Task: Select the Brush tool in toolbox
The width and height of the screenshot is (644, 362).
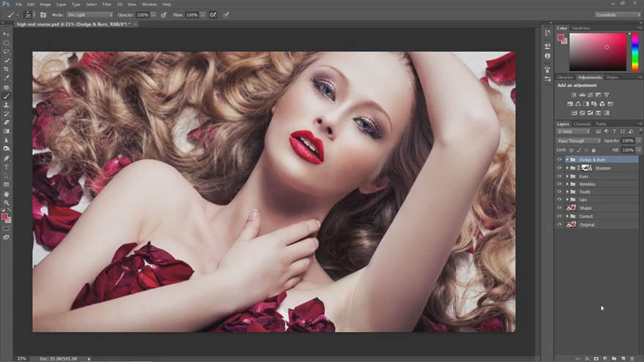Action: click(x=6, y=96)
